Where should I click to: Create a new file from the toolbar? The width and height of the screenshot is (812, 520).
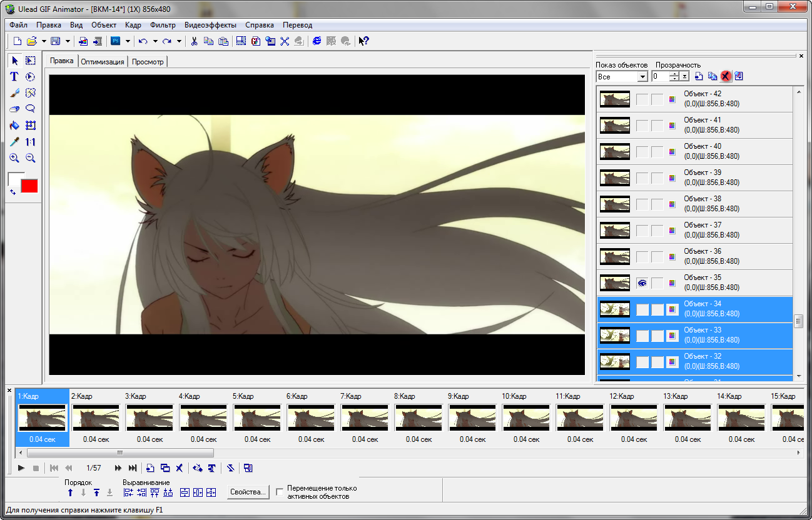coord(18,41)
